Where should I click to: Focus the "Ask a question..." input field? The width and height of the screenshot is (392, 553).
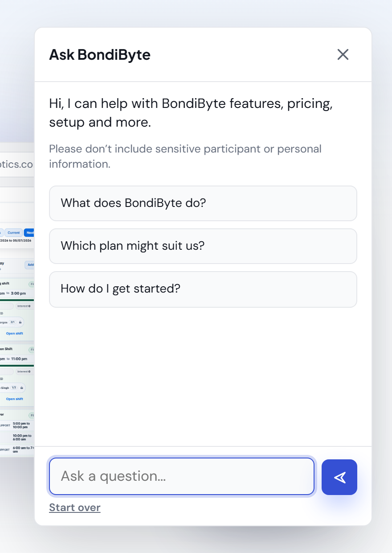[x=182, y=476]
